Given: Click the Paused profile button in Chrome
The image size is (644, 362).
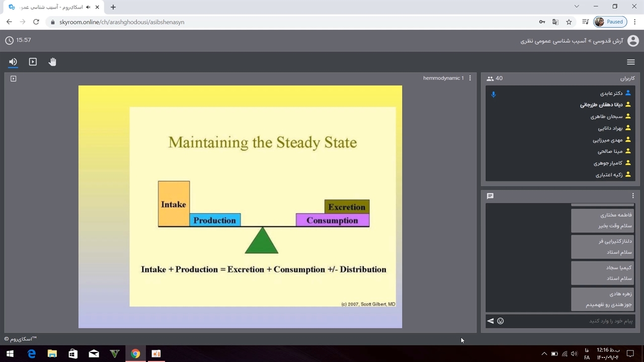Looking at the screenshot, I should click(609, 22).
